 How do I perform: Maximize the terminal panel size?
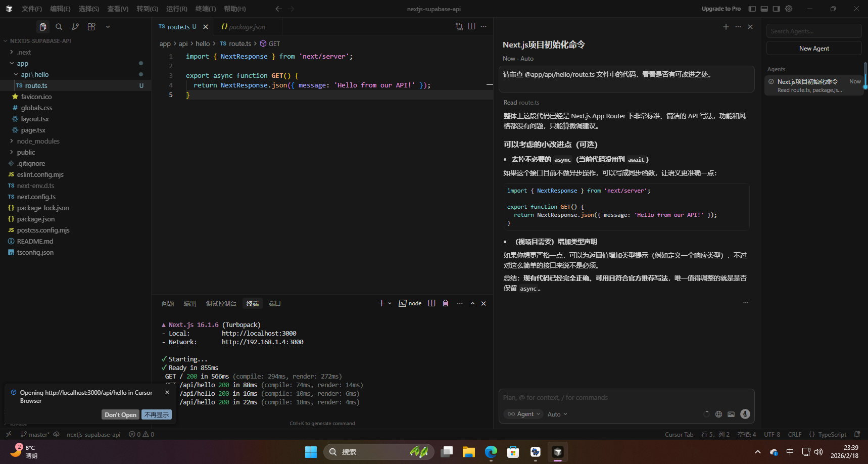(x=472, y=303)
